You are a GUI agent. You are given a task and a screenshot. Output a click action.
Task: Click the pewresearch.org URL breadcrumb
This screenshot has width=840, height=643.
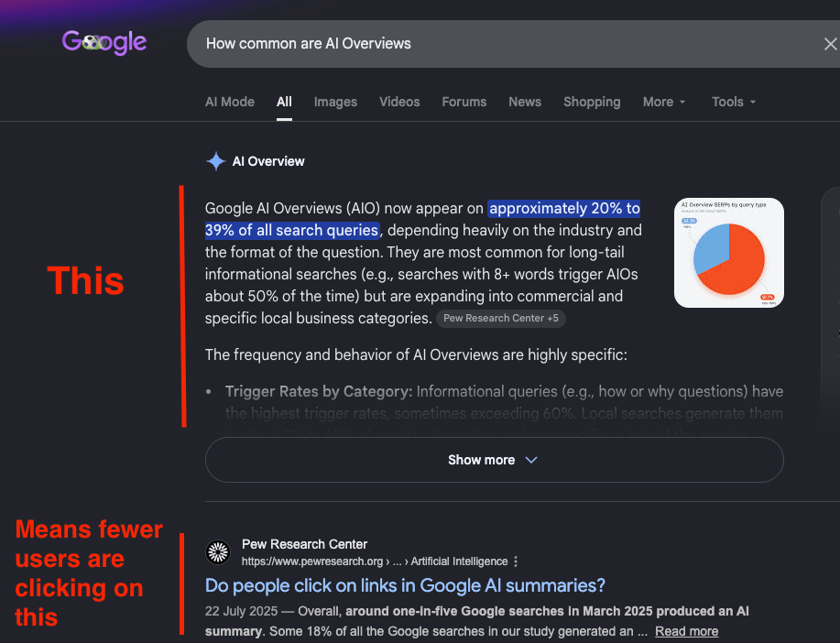pos(375,561)
